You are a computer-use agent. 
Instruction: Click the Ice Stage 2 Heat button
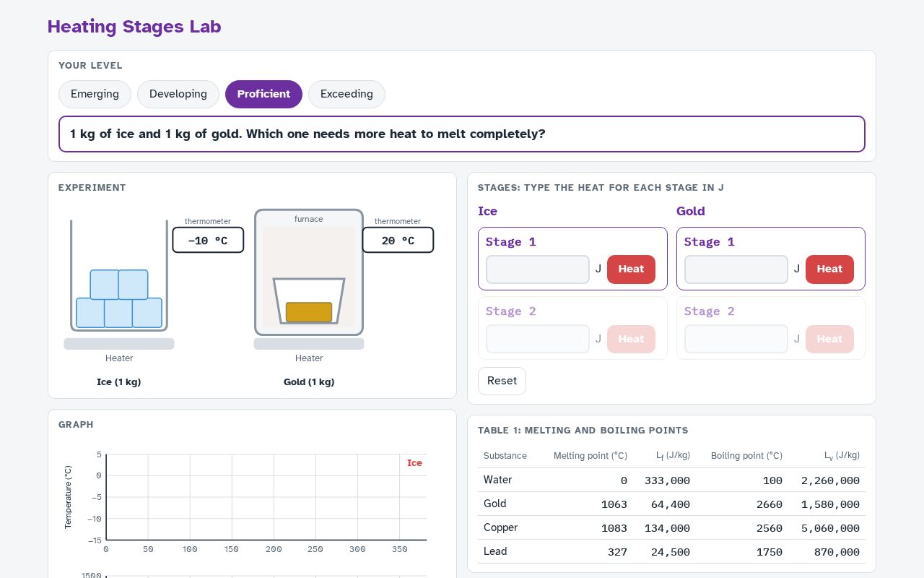[x=631, y=339]
